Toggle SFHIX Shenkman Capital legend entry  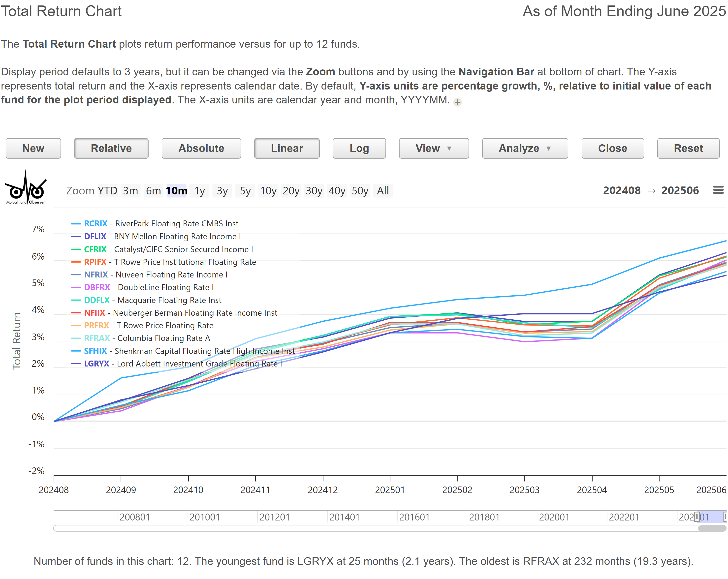[x=183, y=351]
